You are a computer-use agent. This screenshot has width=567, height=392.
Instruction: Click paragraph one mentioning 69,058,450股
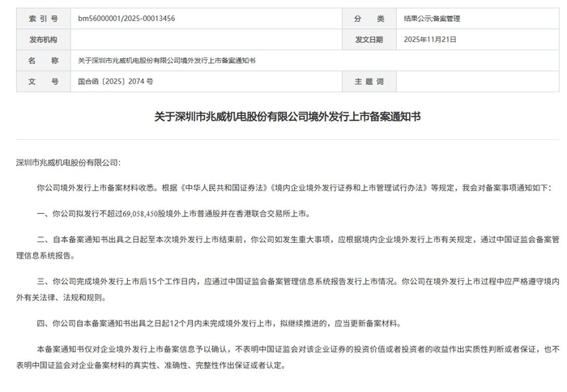[x=173, y=214]
